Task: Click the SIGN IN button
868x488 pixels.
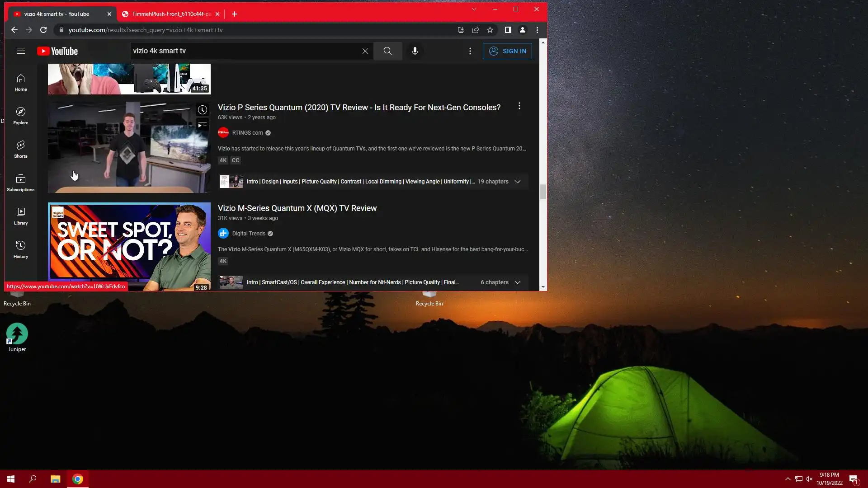Action: (x=507, y=51)
